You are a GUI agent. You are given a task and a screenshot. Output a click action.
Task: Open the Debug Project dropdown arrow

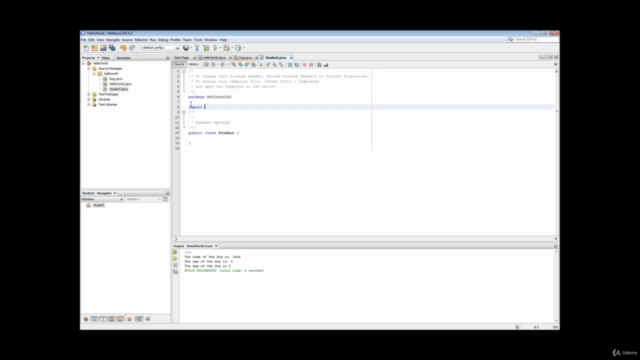click(x=232, y=48)
